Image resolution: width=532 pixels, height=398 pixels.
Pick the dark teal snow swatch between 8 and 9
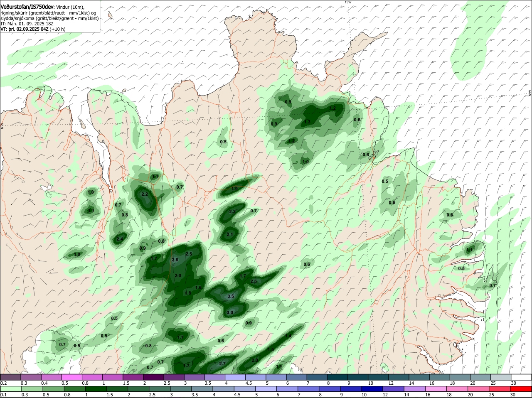(337, 377)
